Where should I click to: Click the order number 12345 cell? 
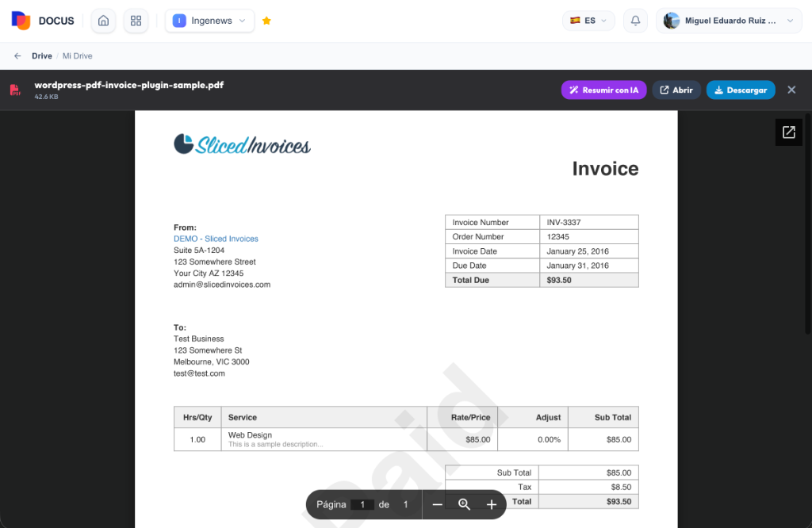(x=589, y=236)
